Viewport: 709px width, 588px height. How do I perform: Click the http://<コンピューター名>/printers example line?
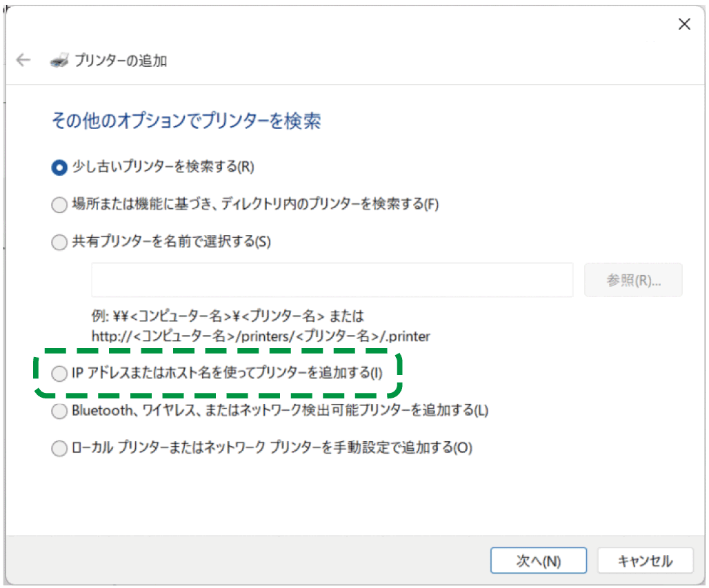260,336
